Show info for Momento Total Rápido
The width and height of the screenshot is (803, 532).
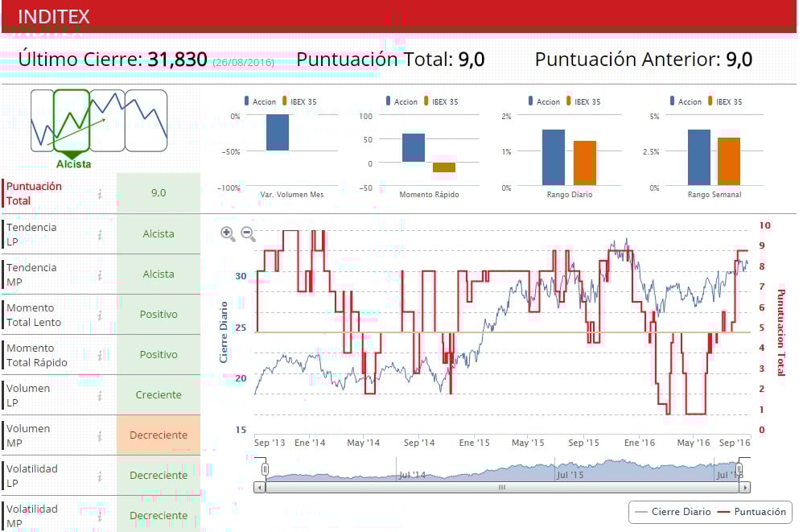(x=100, y=356)
